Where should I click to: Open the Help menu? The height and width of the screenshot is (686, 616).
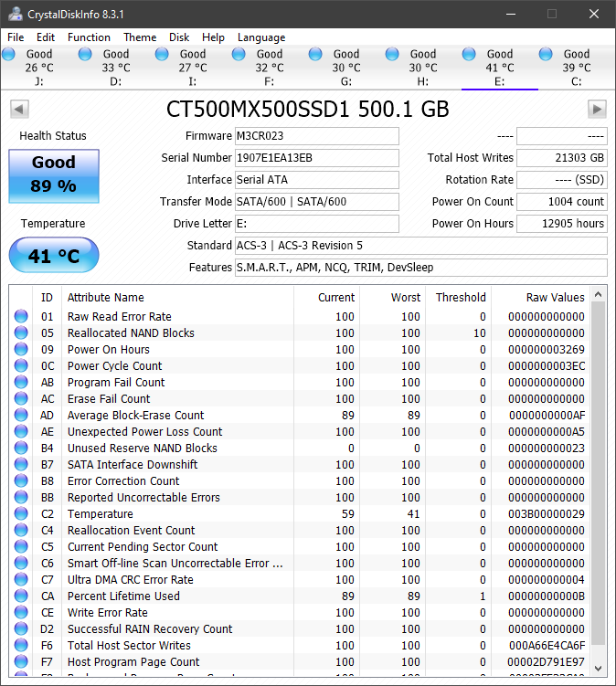[x=213, y=37]
